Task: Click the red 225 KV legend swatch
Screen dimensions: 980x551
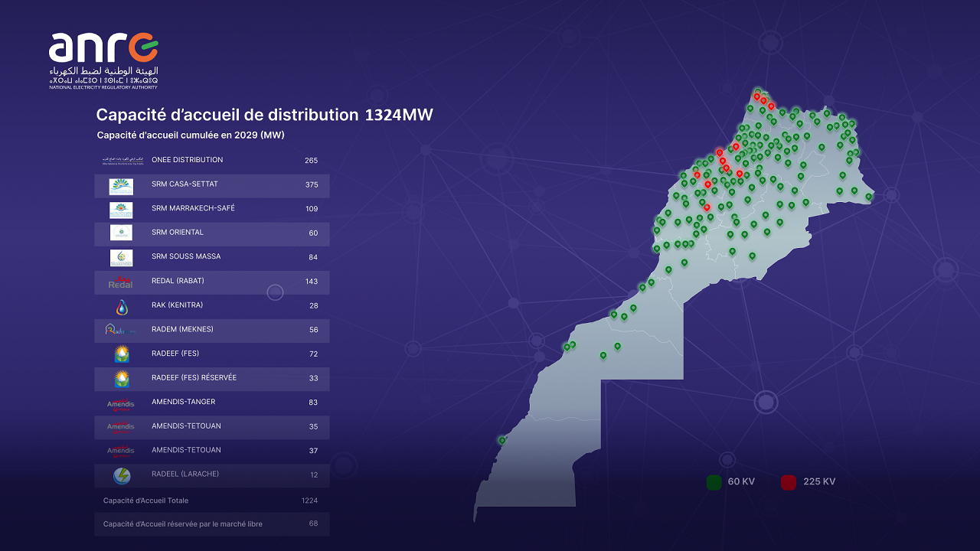Action: [x=788, y=482]
